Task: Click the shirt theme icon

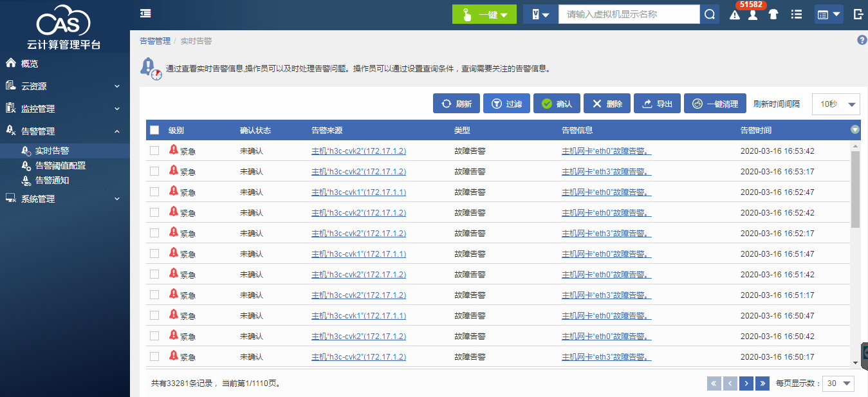Action: coord(773,14)
